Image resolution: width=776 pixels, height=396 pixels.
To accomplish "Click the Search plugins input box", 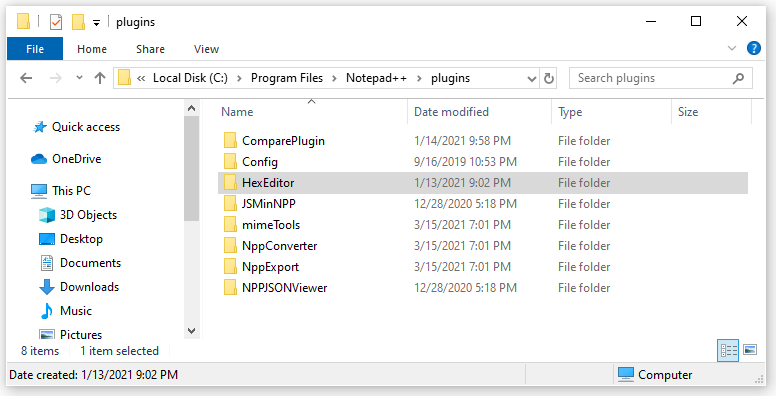I will click(653, 78).
